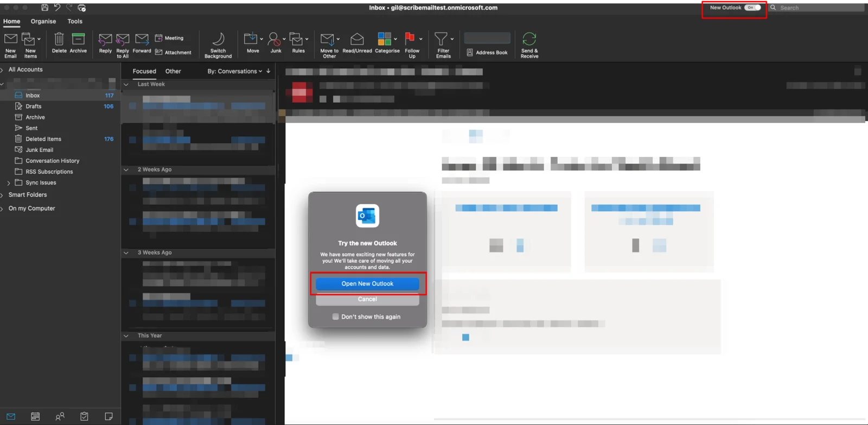Open the Sent folder
The width and height of the screenshot is (868, 425).
[60, 128]
